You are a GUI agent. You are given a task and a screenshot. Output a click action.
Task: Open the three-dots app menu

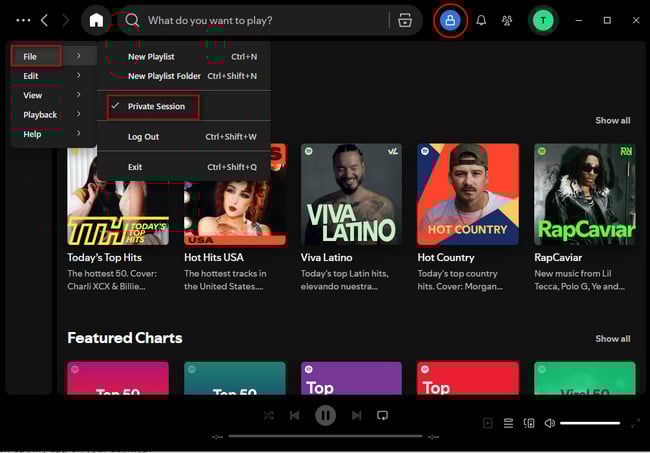pos(23,20)
